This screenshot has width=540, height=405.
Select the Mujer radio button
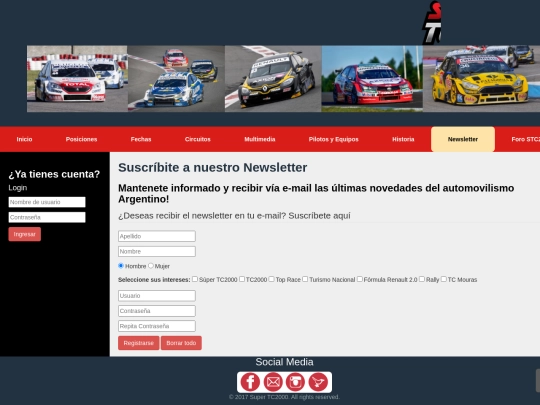click(x=150, y=266)
